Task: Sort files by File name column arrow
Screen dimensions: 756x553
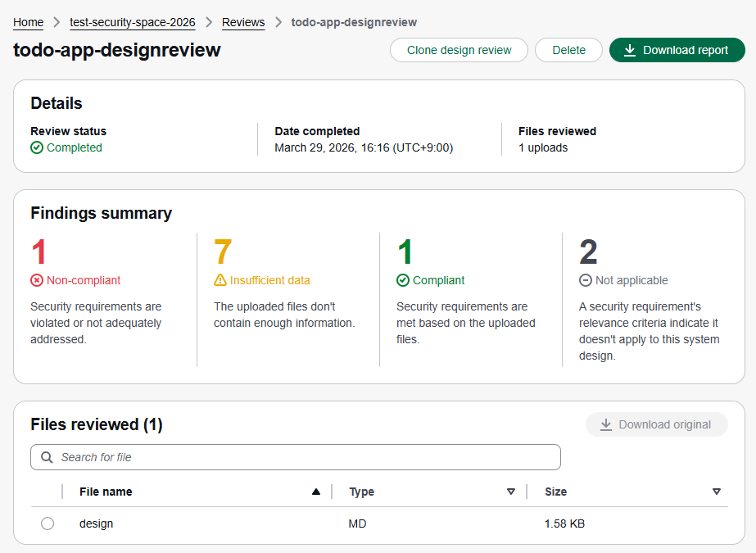Action: 316,492
